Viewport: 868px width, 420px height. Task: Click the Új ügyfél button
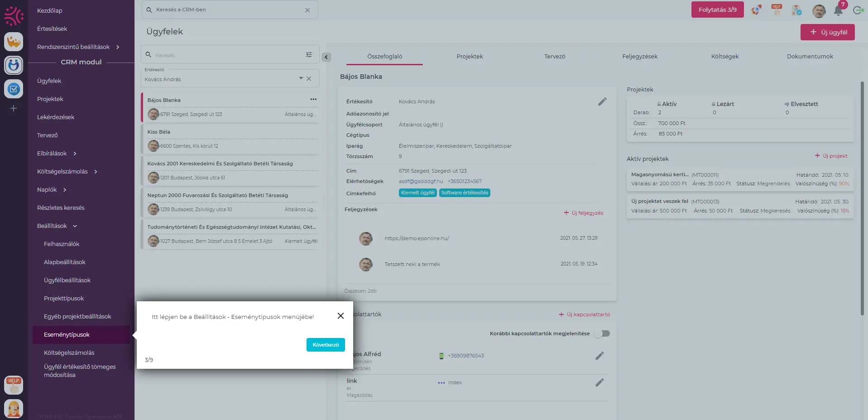[827, 32]
